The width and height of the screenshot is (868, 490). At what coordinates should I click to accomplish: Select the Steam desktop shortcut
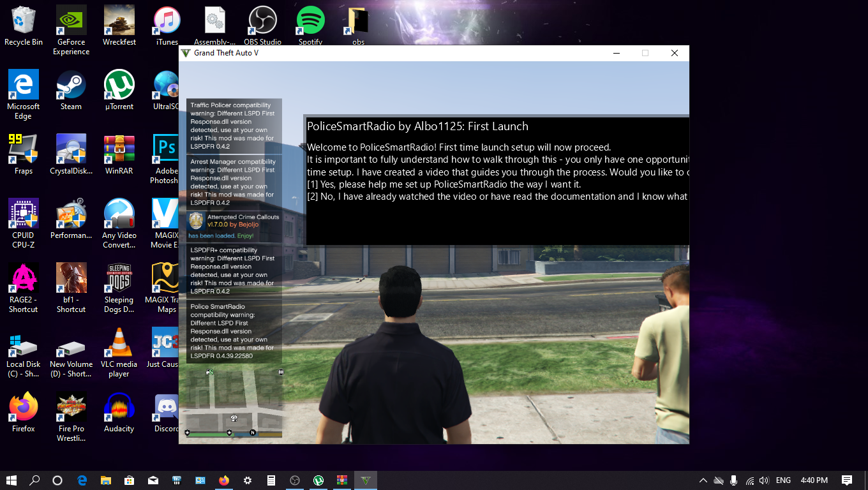point(71,91)
